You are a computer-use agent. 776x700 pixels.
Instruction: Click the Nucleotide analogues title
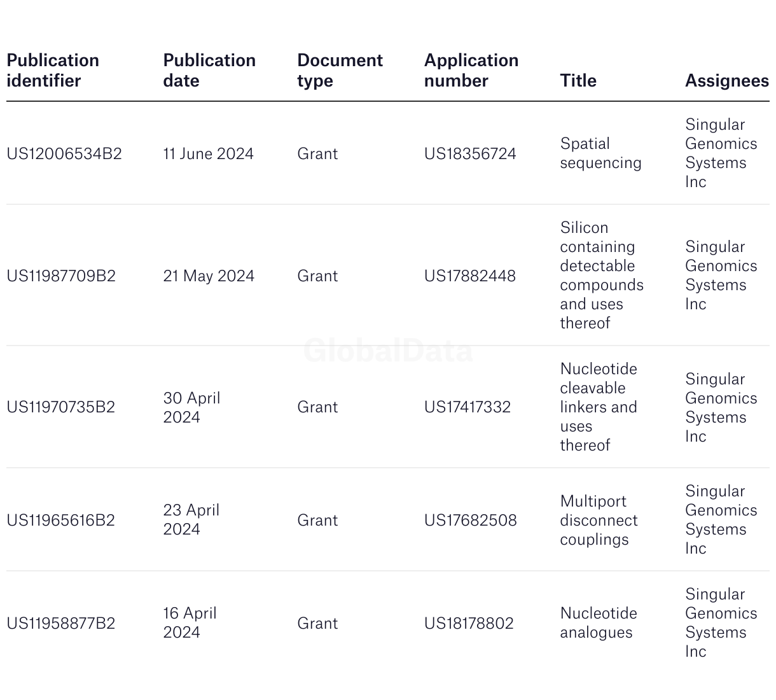tap(599, 623)
